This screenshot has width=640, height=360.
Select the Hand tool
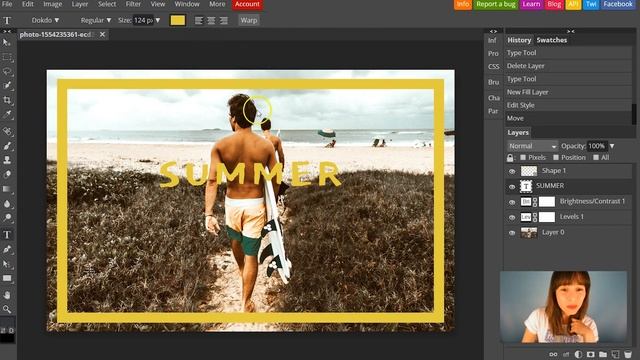[7, 295]
